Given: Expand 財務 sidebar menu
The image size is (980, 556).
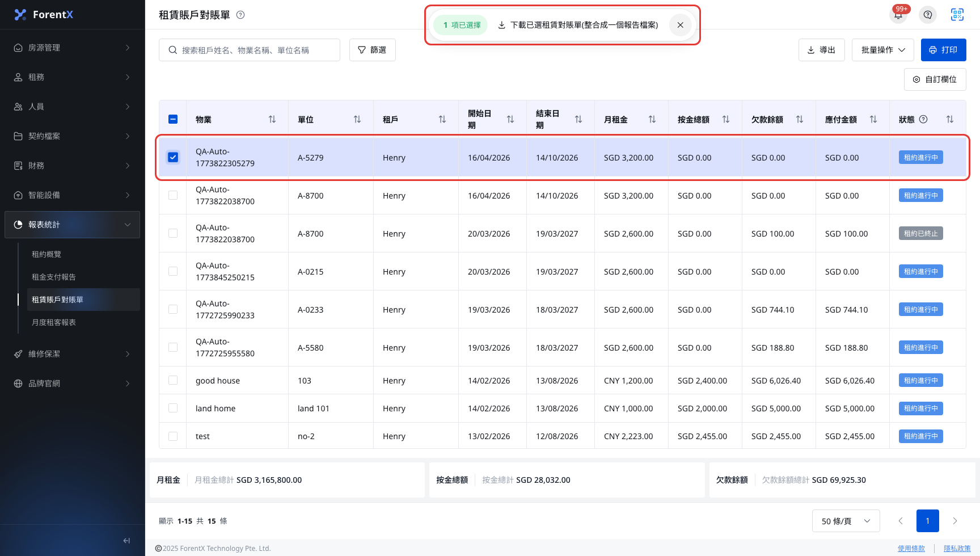Looking at the screenshot, I should coord(72,166).
